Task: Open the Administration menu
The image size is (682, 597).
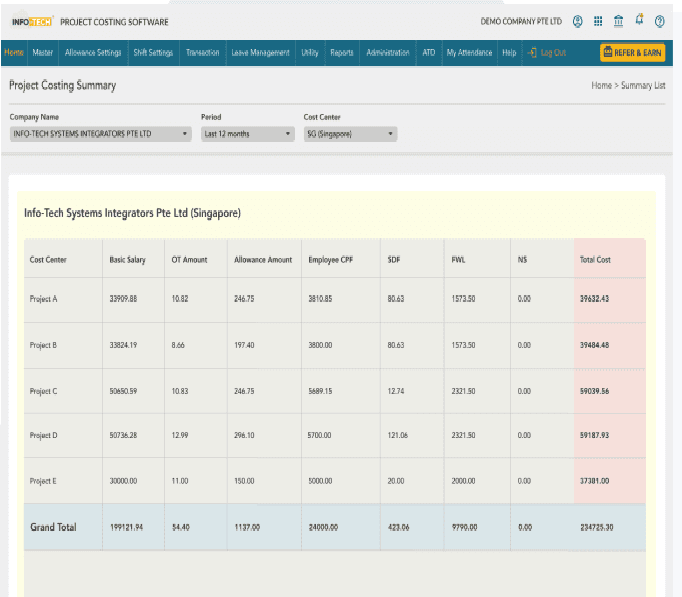Action: point(388,53)
